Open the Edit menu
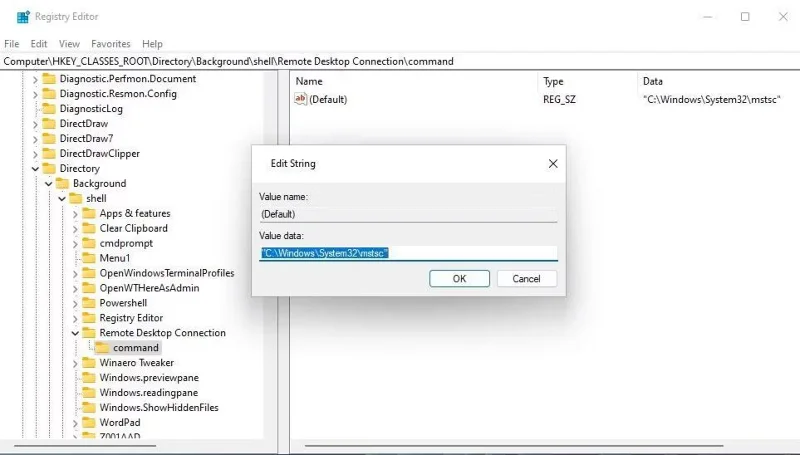This screenshot has width=800, height=455. (x=39, y=44)
